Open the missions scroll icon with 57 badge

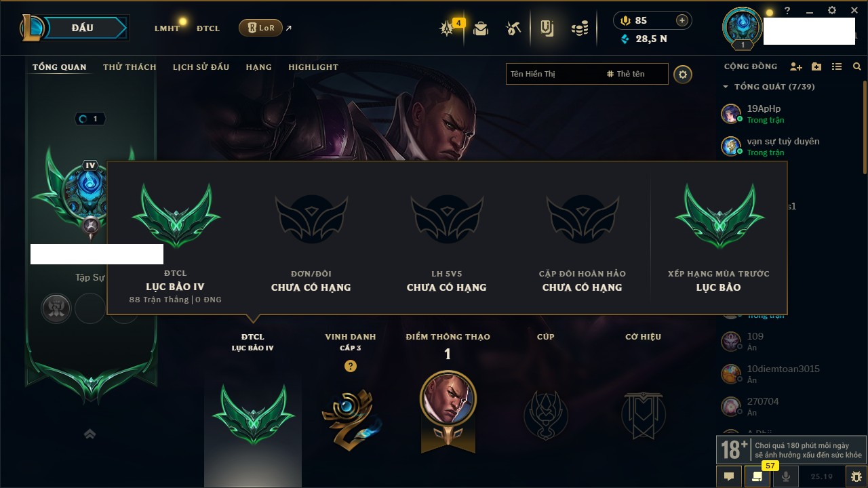(757, 476)
